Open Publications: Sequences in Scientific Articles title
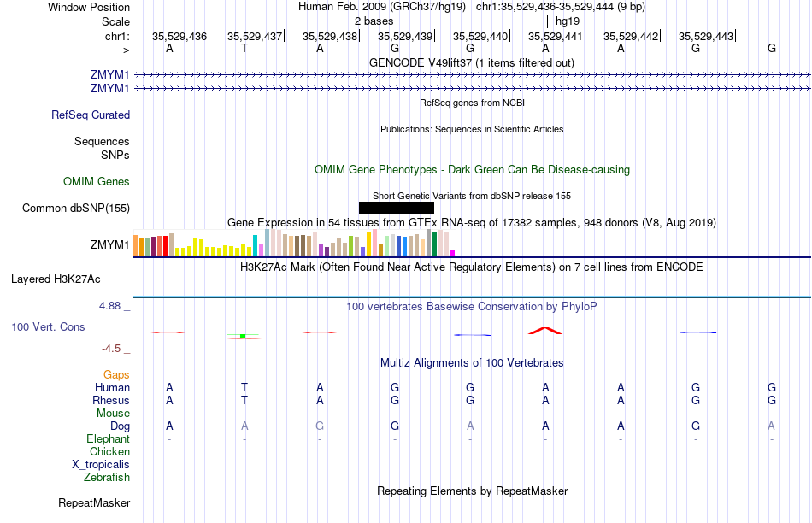Image resolution: width=812 pixels, height=523 pixels. click(472, 129)
